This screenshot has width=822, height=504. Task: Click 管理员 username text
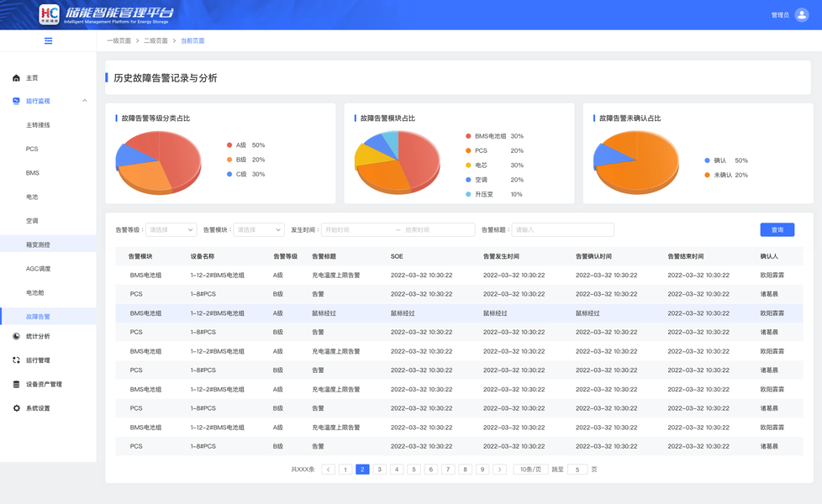point(780,15)
